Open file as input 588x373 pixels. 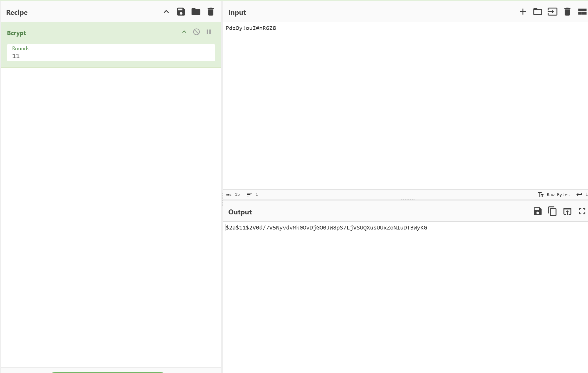pyautogui.click(x=552, y=12)
